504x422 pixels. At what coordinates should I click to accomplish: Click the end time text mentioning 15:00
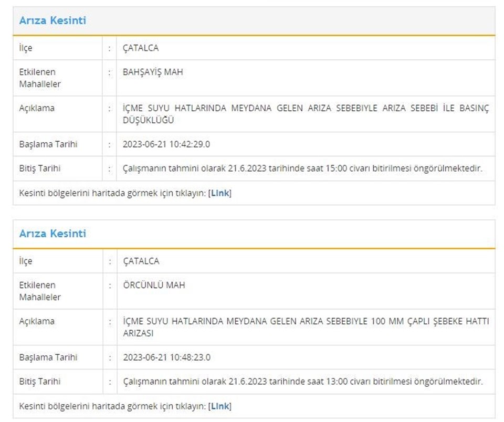click(x=302, y=168)
